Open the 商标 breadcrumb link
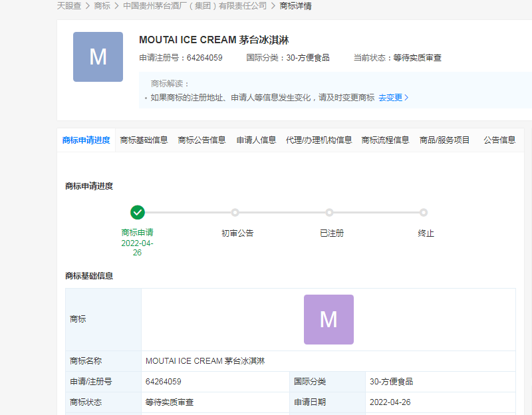 tap(102, 6)
